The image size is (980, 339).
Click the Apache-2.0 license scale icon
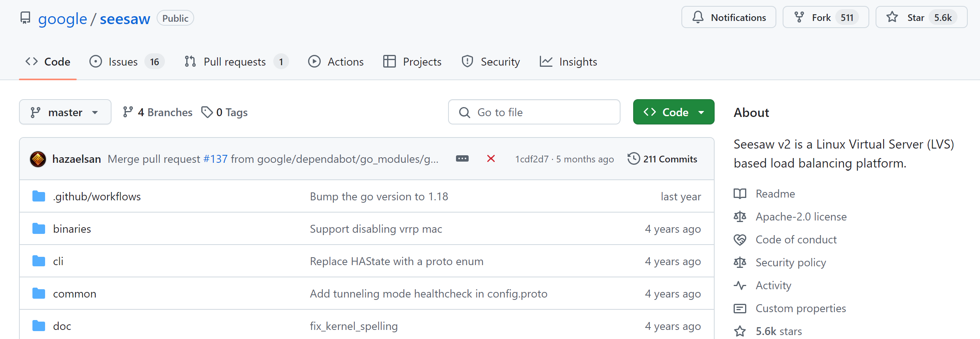[740, 217]
